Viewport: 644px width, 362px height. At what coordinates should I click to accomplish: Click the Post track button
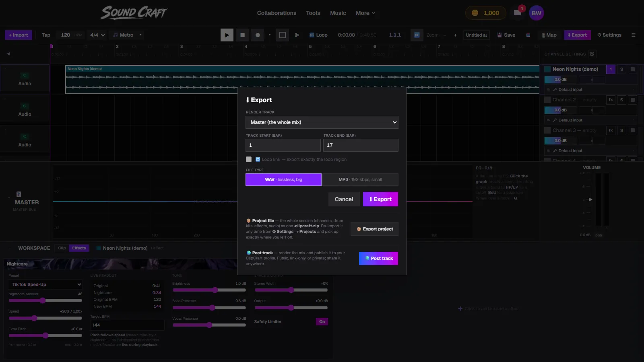coord(378,258)
